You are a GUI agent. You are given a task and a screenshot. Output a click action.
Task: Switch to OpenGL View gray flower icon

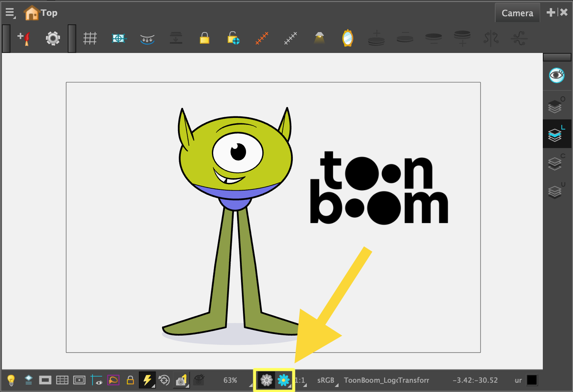[266, 380]
